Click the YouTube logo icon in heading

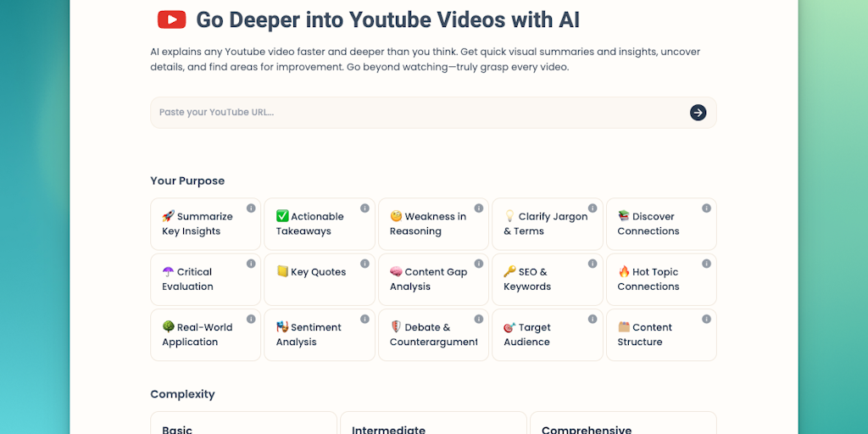point(171,19)
